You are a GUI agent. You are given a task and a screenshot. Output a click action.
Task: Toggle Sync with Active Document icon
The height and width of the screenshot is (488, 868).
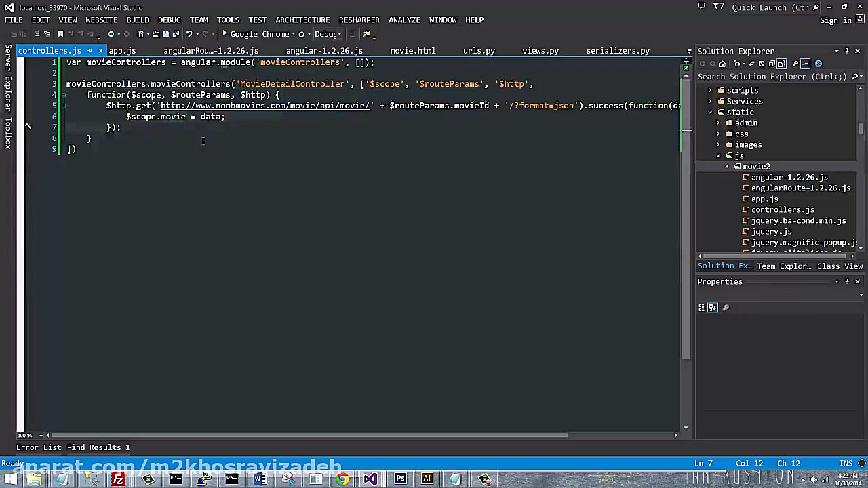[752, 63]
